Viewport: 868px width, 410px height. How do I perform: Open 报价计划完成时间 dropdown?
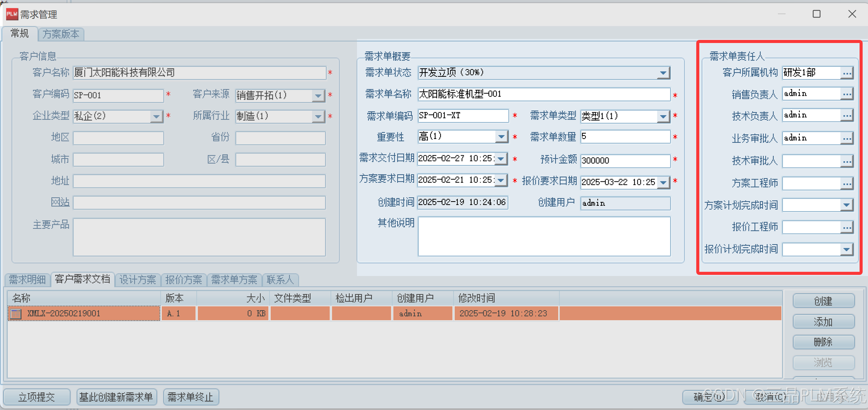point(846,250)
